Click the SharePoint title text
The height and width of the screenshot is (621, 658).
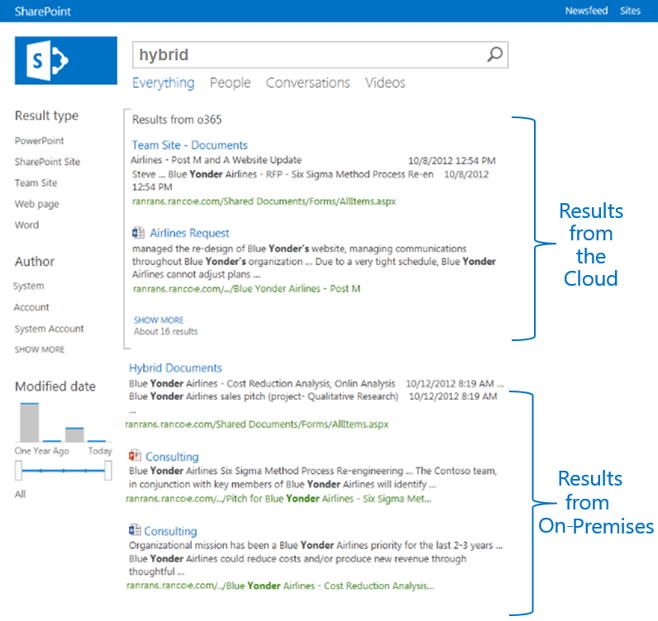click(43, 11)
